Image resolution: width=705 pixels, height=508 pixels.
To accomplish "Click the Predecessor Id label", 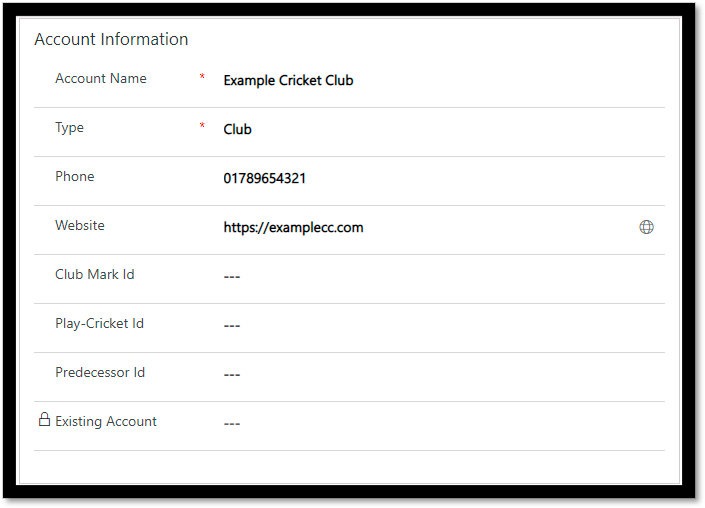I will (x=100, y=372).
